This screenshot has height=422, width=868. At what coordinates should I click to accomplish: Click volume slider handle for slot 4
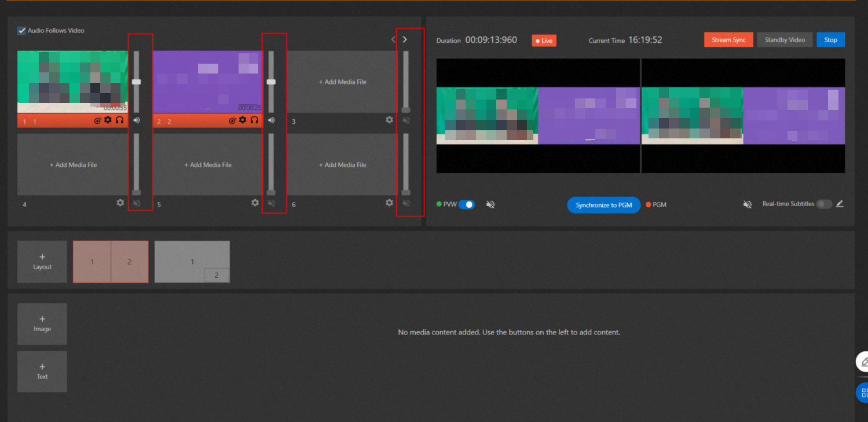pyautogui.click(x=137, y=192)
